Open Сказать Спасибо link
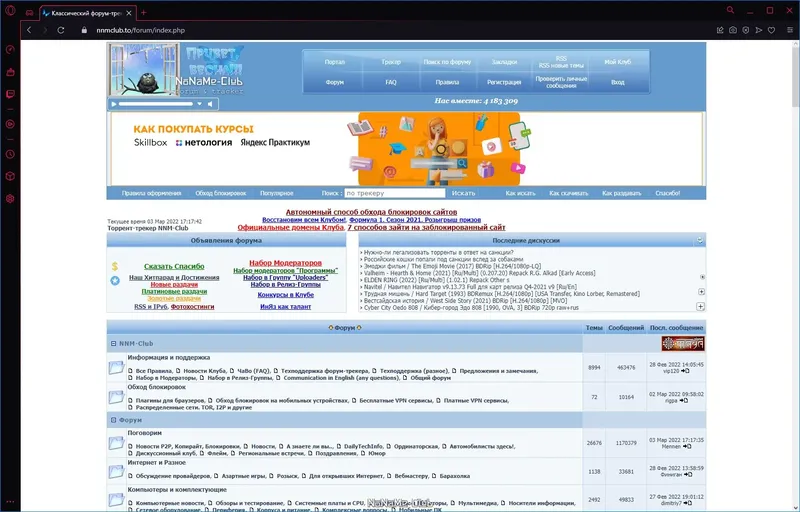The image size is (800, 512). pyautogui.click(x=174, y=266)
